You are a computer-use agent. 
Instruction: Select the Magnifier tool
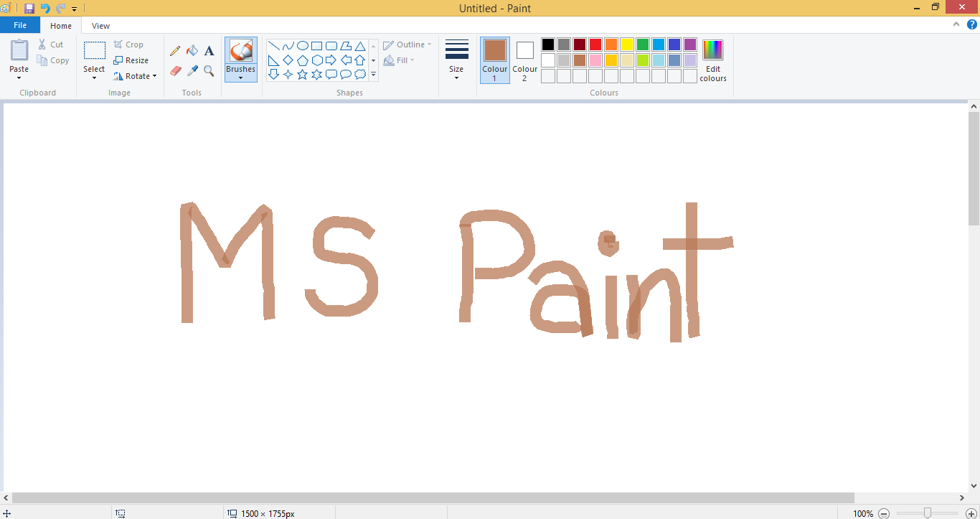tap(209, 71)
